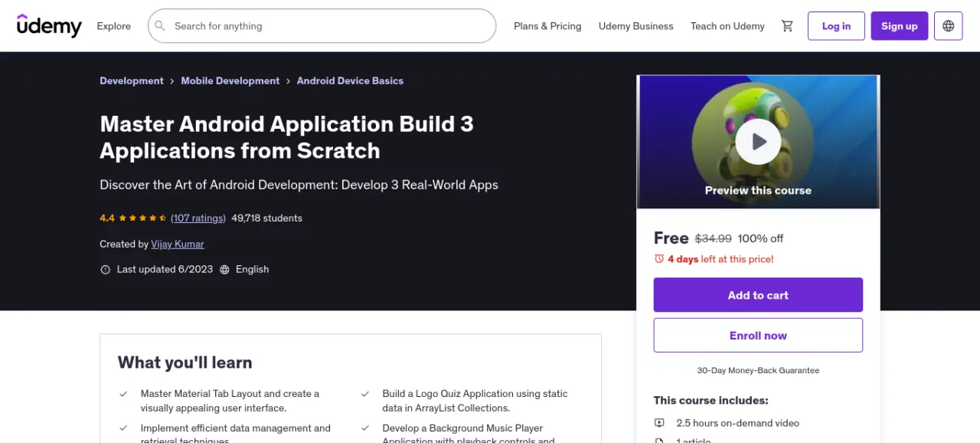This screenshot has width=980, height=443.
Task: Click the 2.5 hours on-demand video text
Action: coord(737,423)
